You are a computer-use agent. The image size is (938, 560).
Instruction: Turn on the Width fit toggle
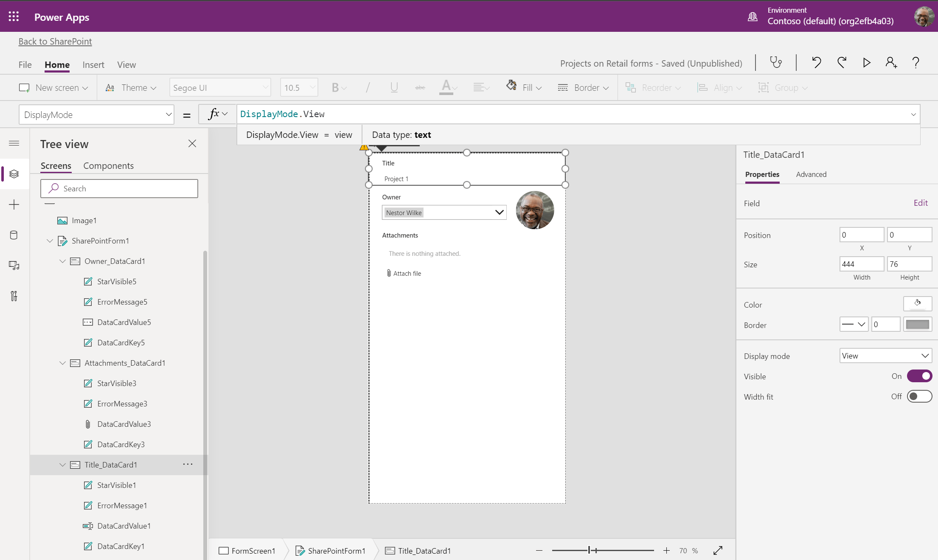(919, 396)
